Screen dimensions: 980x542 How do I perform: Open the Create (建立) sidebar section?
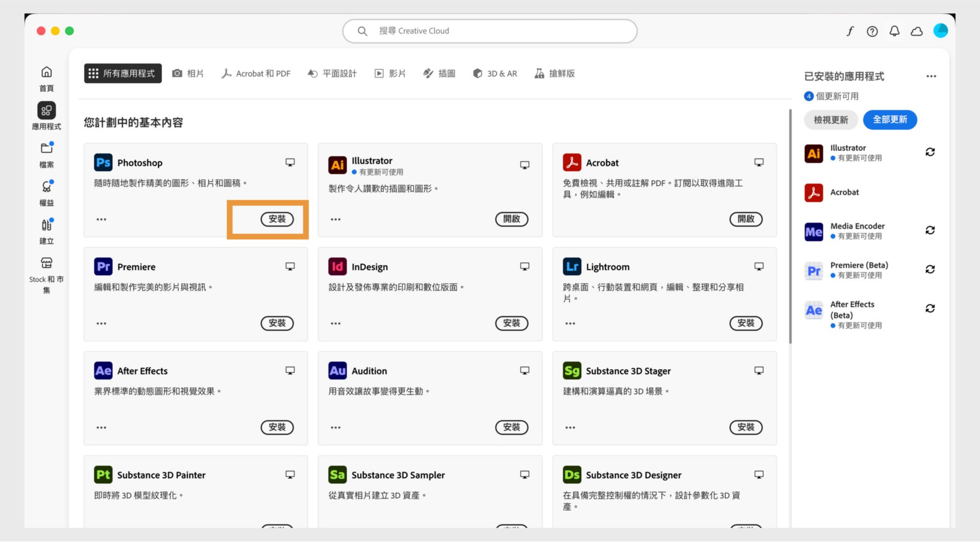(x=46, y=232)
